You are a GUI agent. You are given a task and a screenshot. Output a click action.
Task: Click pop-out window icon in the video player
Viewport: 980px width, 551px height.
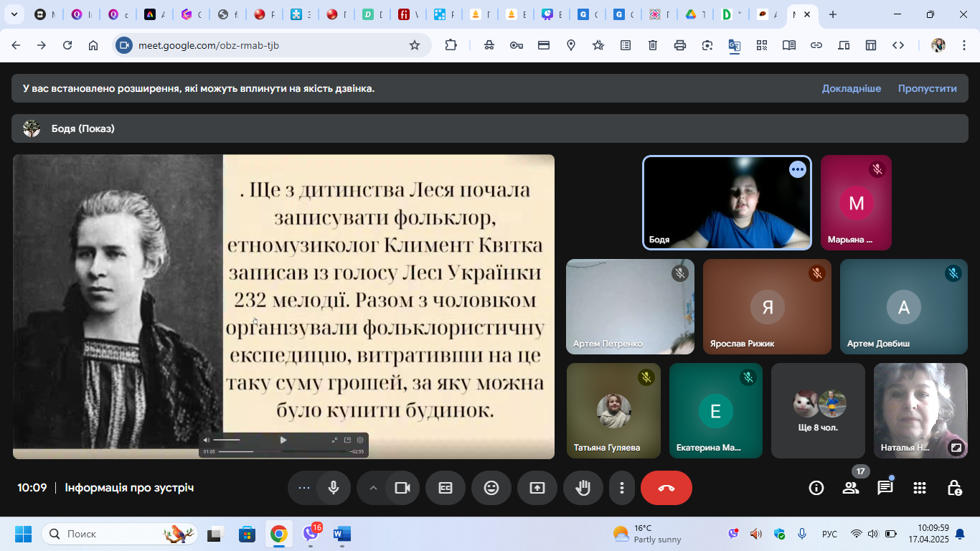pos(348,440)
